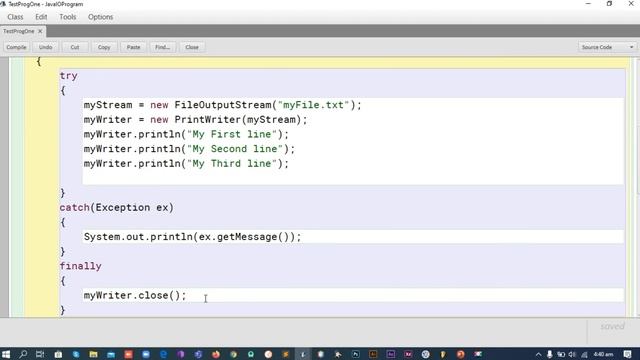Open the Options menu

[100, 17]
